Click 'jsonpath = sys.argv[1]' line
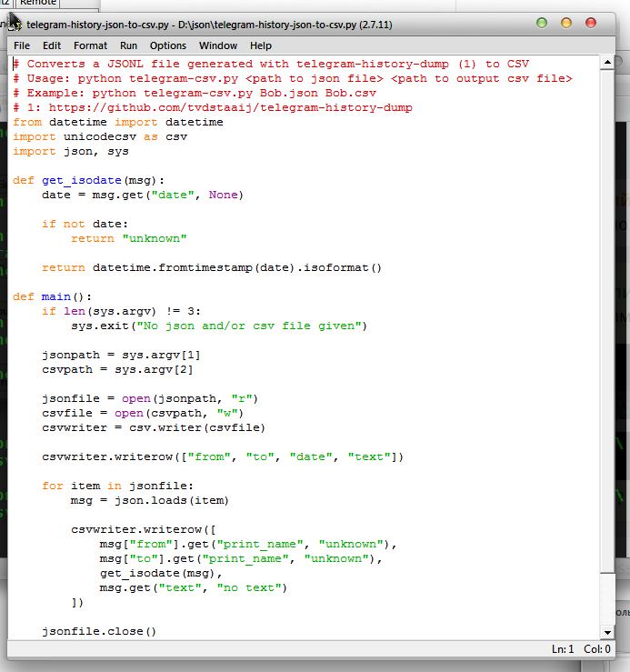 (121, 355)
